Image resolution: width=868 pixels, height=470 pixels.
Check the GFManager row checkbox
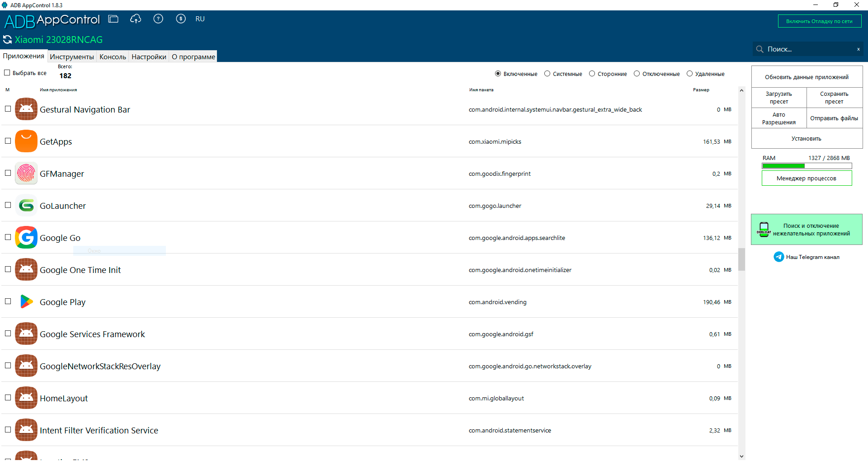click(8, 173)
